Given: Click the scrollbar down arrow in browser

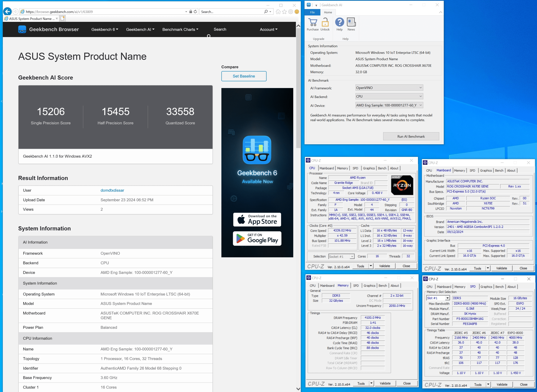Looking at the screenshot, I should tap(298, 389).
